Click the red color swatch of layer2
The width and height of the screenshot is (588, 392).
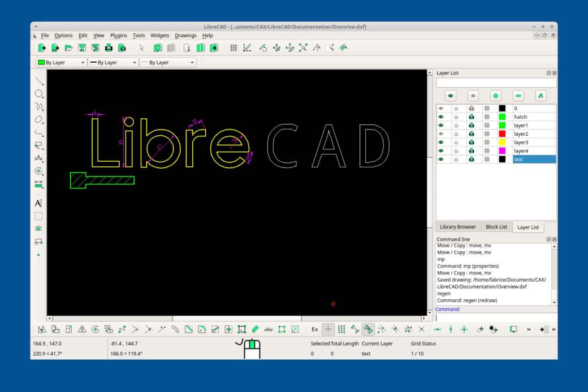[502, 134]
